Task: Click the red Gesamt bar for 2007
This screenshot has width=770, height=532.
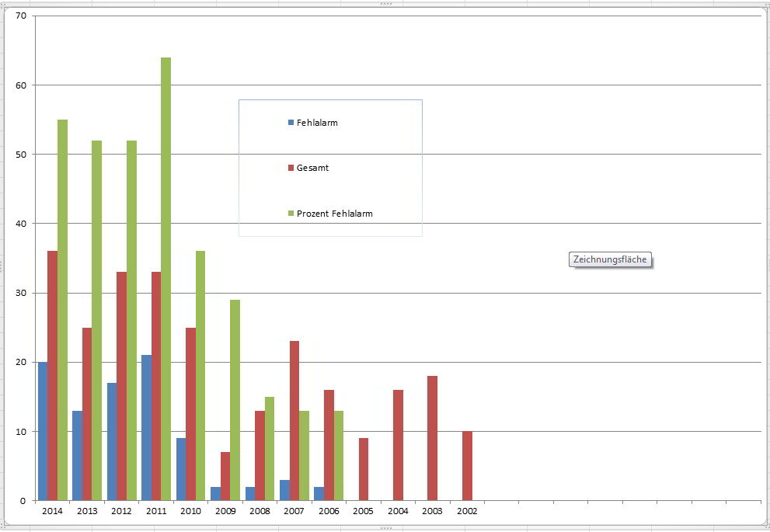Action: (294, 420)
